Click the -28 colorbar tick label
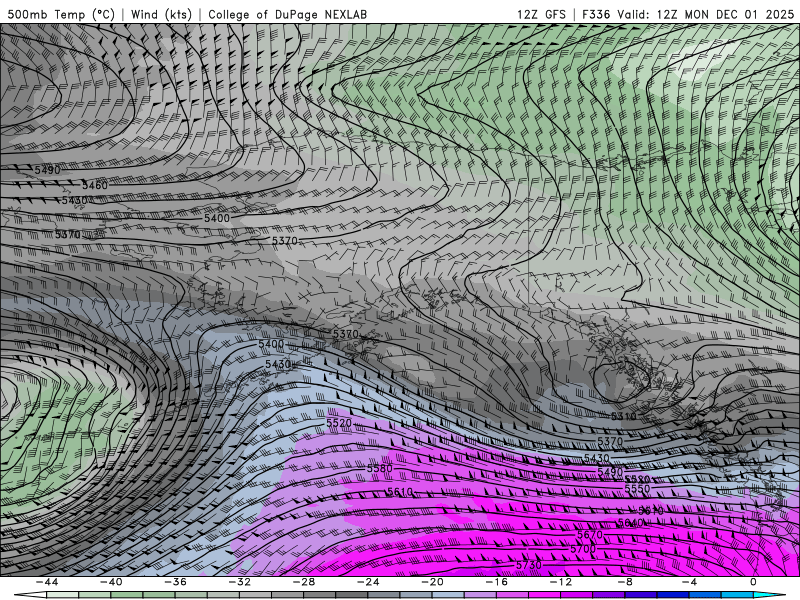Viewport: 800px width, 600px height. [304, 582]
